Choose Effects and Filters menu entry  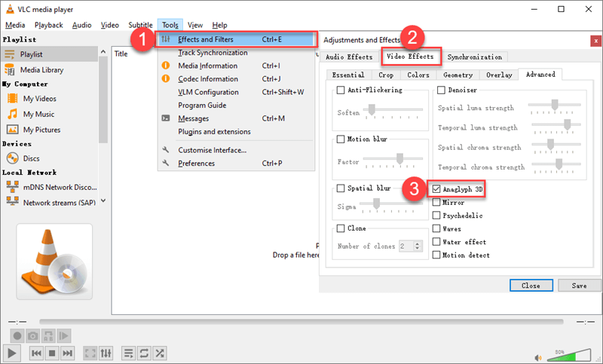coord(236,39)
